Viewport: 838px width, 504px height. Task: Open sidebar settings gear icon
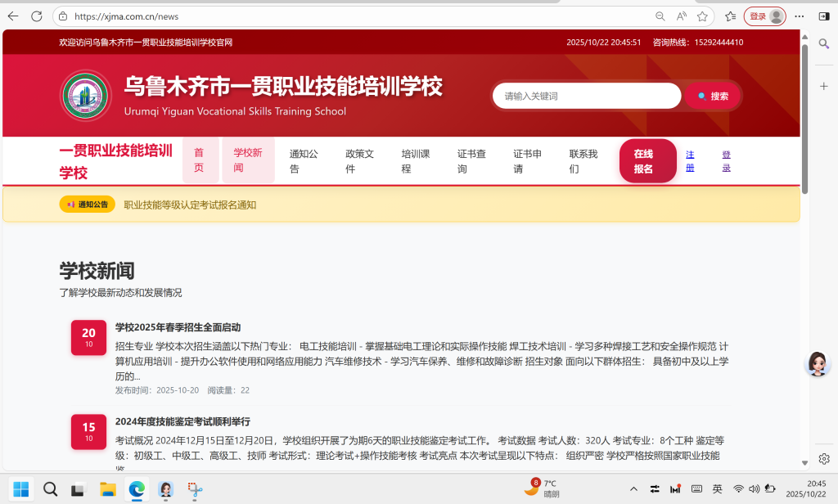824,458
